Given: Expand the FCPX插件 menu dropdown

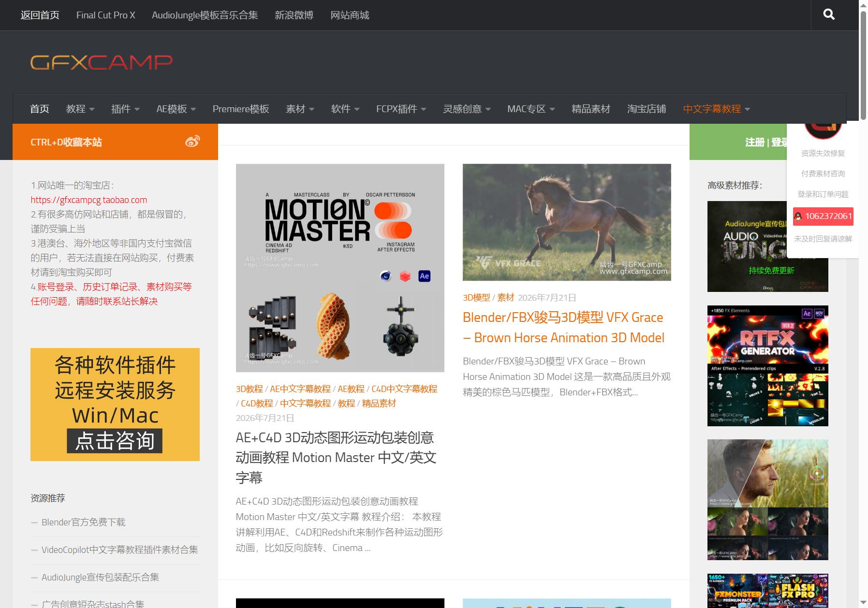Looking at the screenshot, I should click(x=401, y=109).
